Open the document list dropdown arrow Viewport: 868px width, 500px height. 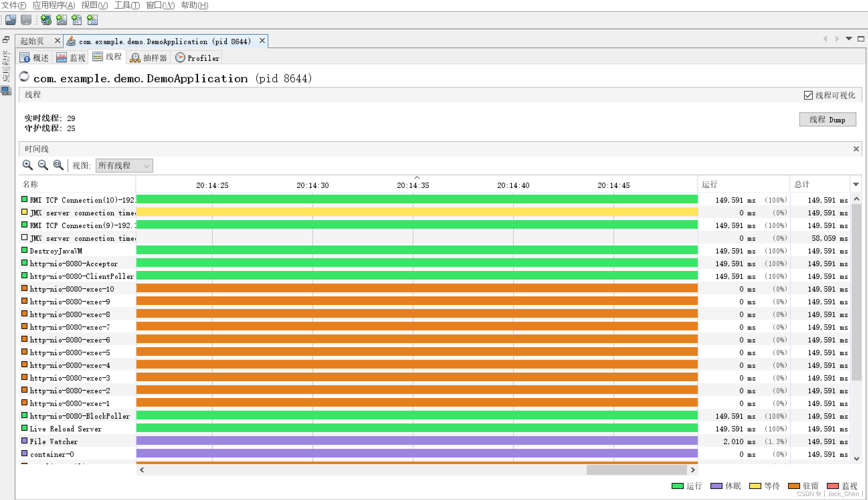tap(848, 39)
